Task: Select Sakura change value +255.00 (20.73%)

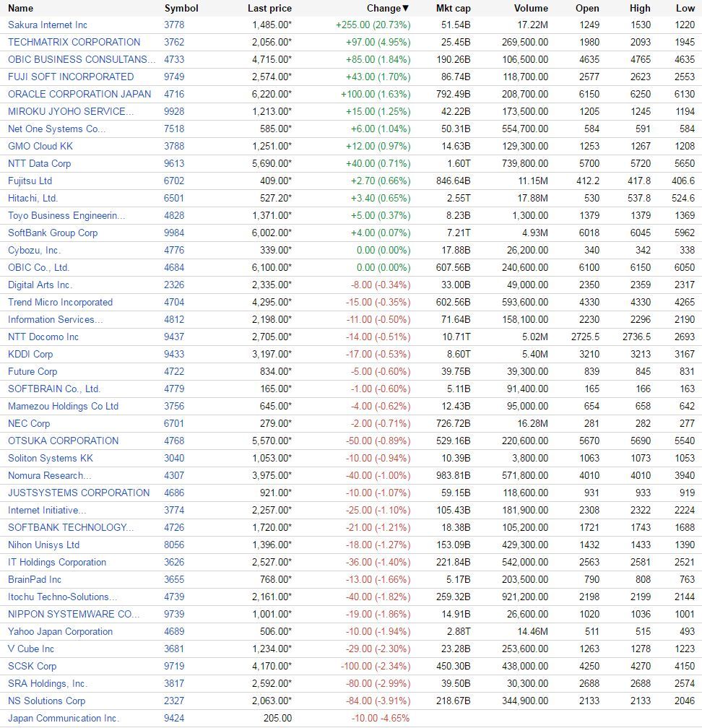Action: coord(373,25)
